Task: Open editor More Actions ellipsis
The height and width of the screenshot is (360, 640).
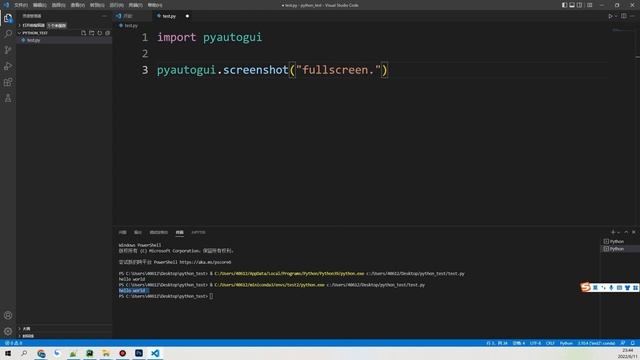Action: tap(632, 16)
